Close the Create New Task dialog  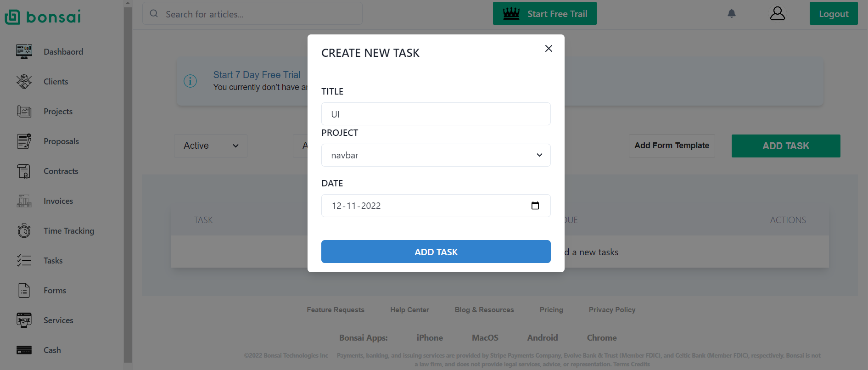point(549,48)
